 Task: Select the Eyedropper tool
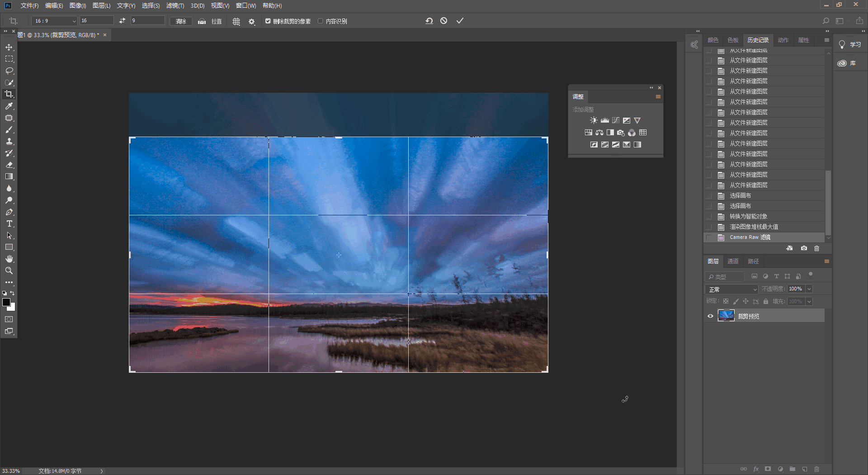(9, 106)
